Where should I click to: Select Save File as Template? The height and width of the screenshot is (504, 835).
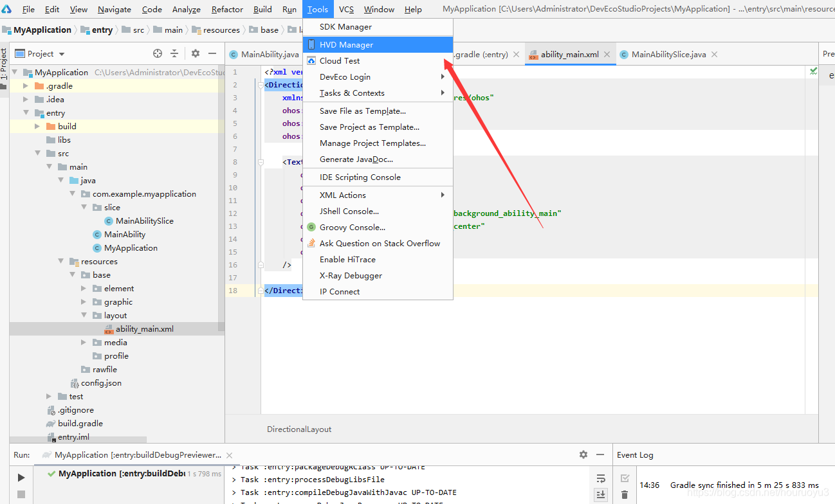click(x=378, y=111)
